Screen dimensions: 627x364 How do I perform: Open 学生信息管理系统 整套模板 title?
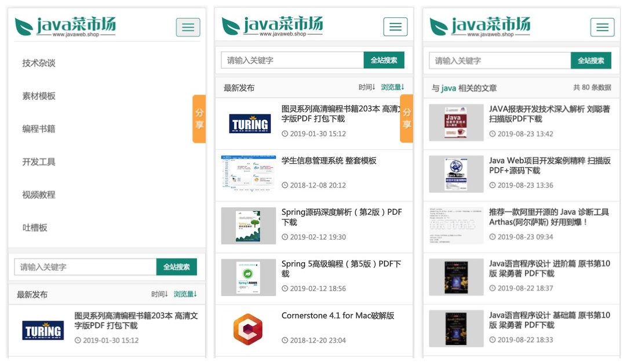point(329,160)
